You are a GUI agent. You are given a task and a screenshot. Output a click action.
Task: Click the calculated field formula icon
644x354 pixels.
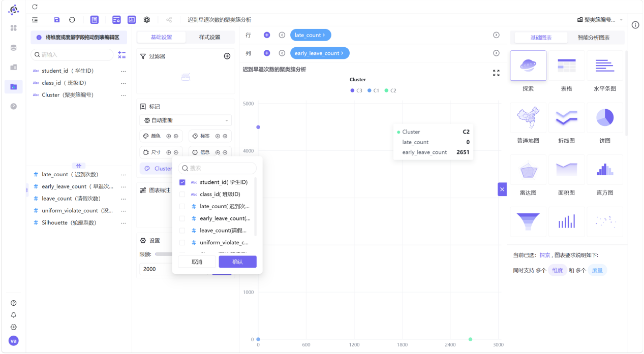(122, 55)
